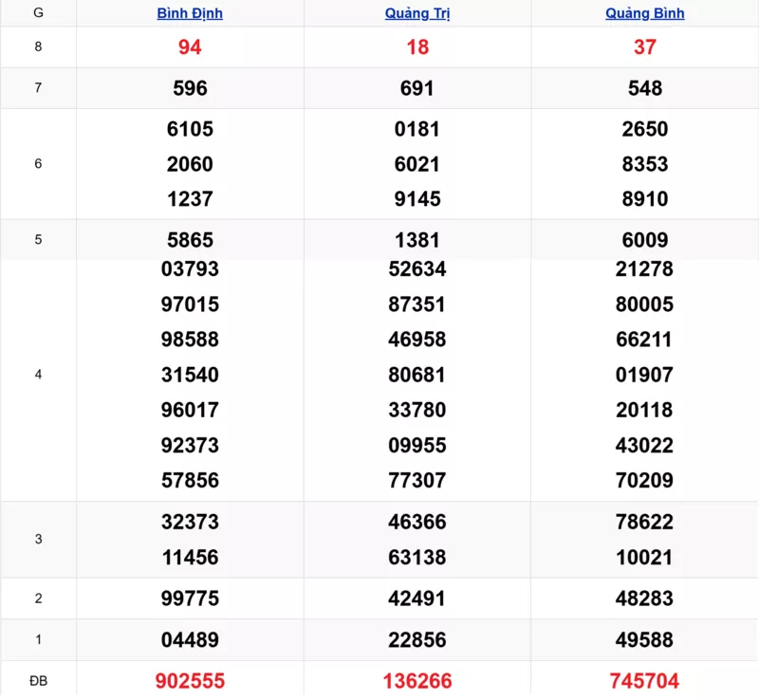Click prize-six number 8353
This screenshot has height=700, width=759.
click(x=645, y=164)
